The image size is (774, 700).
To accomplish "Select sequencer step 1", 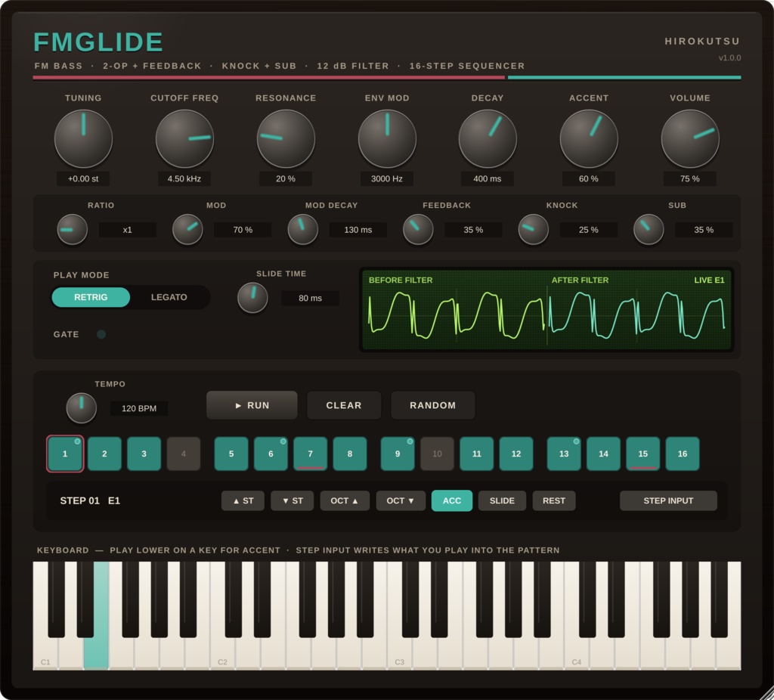I will (x=65, y=454).
